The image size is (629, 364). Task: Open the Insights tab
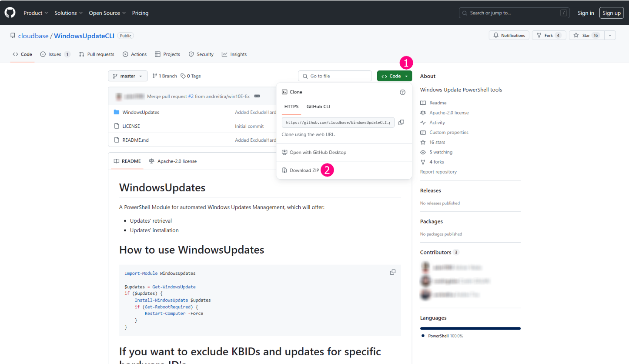(234, 54)
